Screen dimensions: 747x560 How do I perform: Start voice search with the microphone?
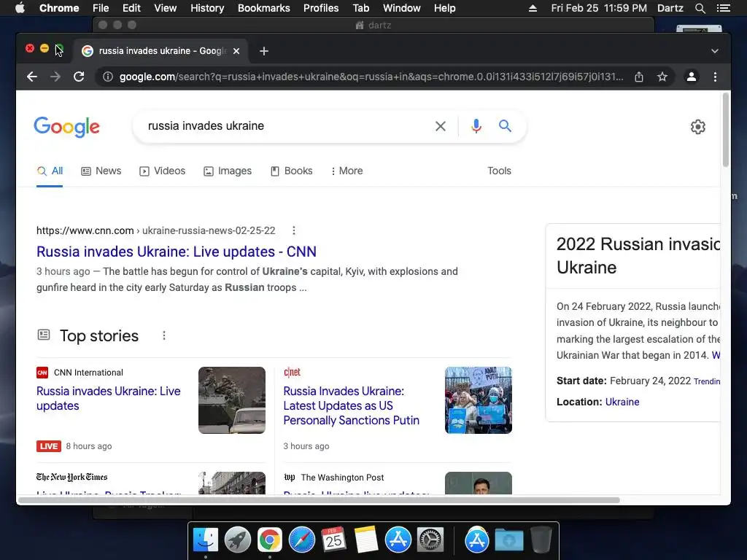point(476,126)
